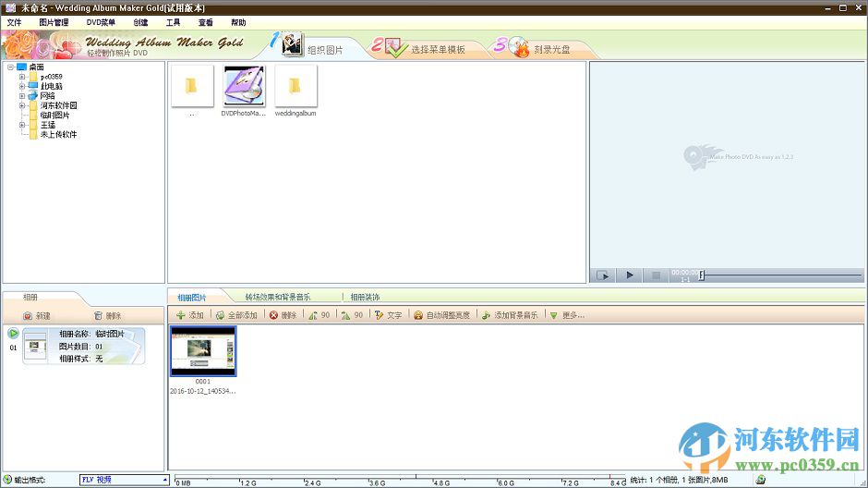This screenshot has height=488, width=868.
Task: Switch to the 相册 panel tab
Action: [30, 298]
